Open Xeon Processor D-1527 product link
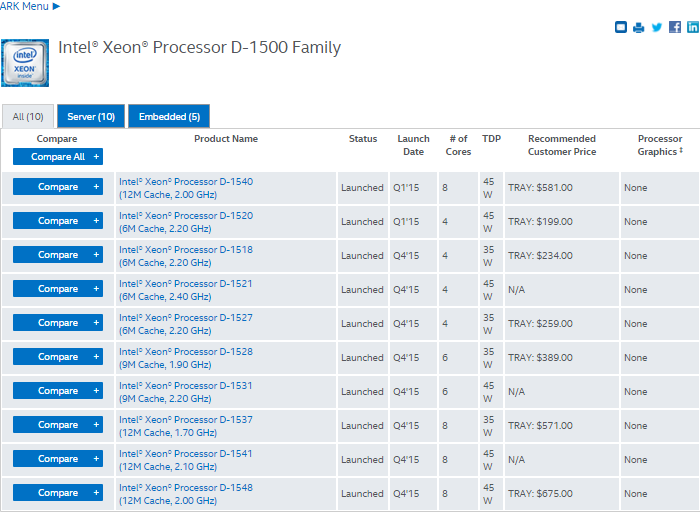This screenshot has height=516, width=700. (186, 324)
